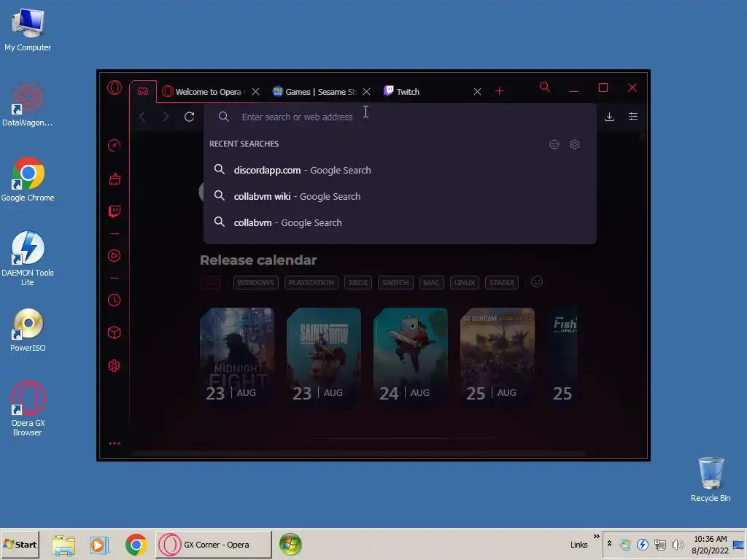This screenshot has width=747, height=560.
Task: Click the search or web address field
Action: click(x=400, y=117)
